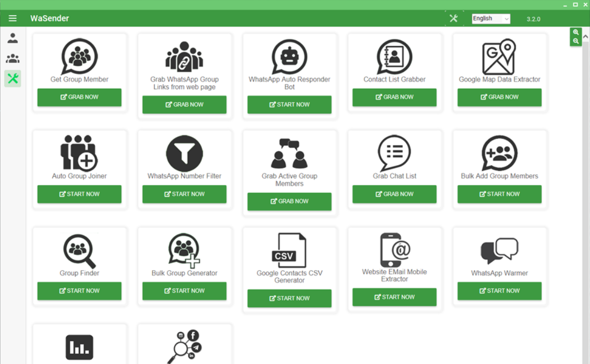
Task: Click the Bulk Group Generator icon
Action: (184, 250)
